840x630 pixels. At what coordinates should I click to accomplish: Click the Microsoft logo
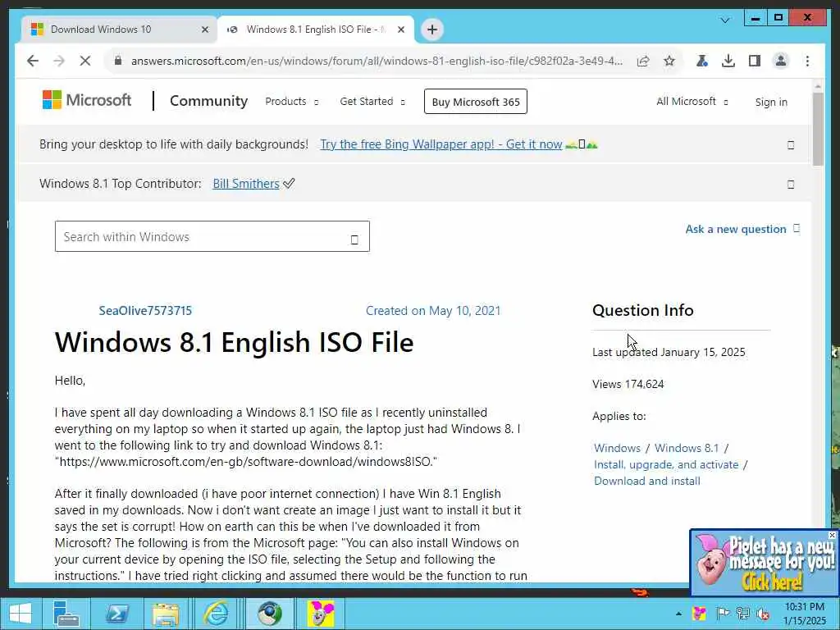pos(87,100)
